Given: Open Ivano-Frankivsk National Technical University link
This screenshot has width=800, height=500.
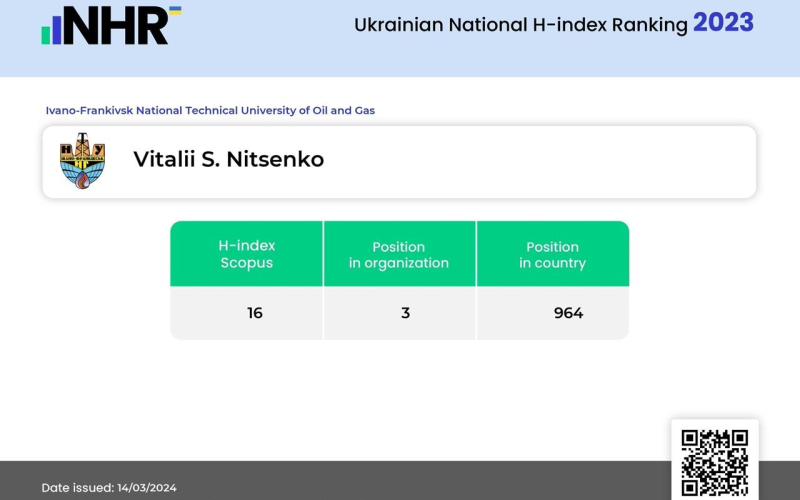Looking at the screenshot, I should 210,110.
